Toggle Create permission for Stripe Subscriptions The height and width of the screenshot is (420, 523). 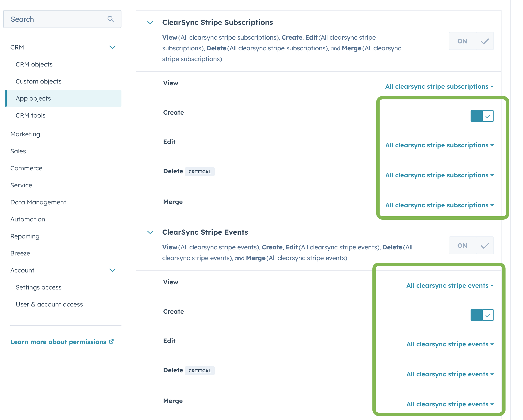click(x=482, y=116)
